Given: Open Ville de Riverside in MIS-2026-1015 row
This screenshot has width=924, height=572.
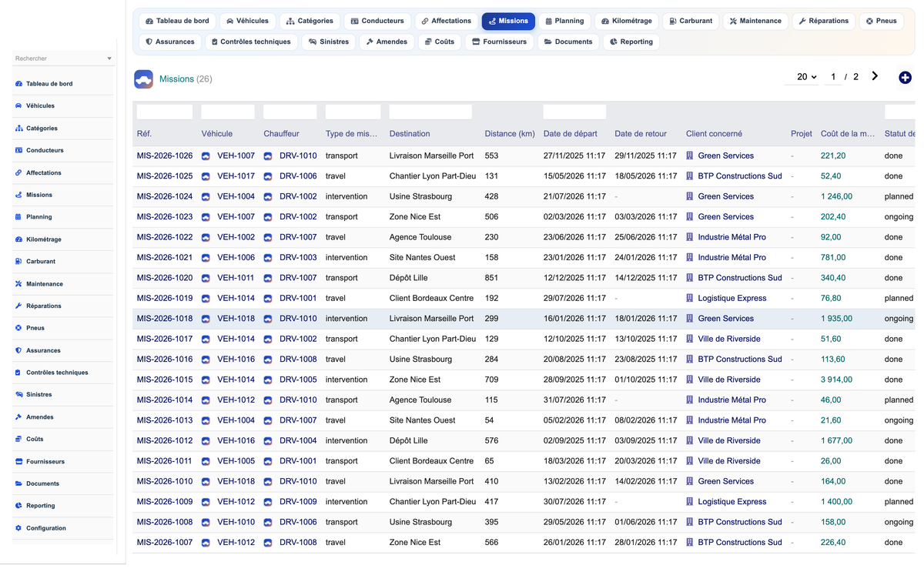Looking at the screenshot, I should pyautogui.click(x=729, y=380).
